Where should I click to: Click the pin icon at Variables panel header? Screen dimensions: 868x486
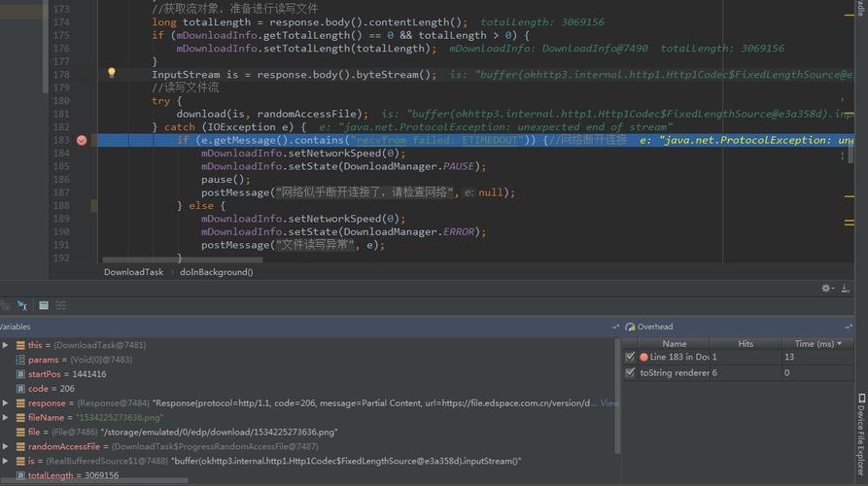tap(615, 328)
